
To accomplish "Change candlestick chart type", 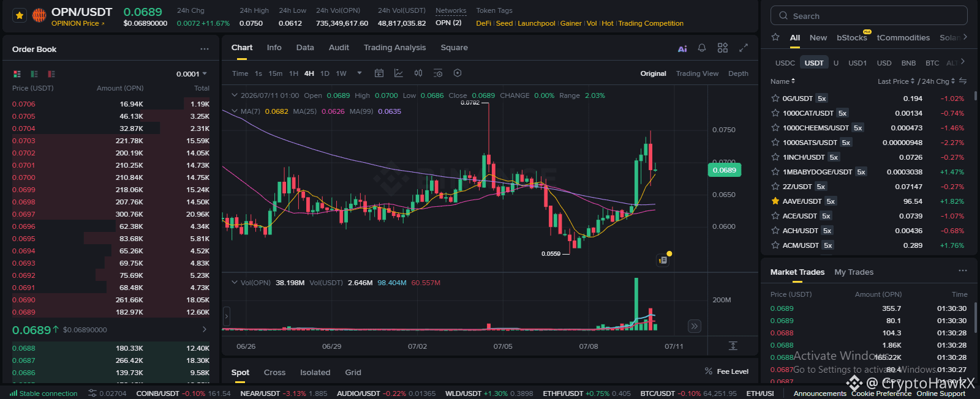I will click(418, 73).
